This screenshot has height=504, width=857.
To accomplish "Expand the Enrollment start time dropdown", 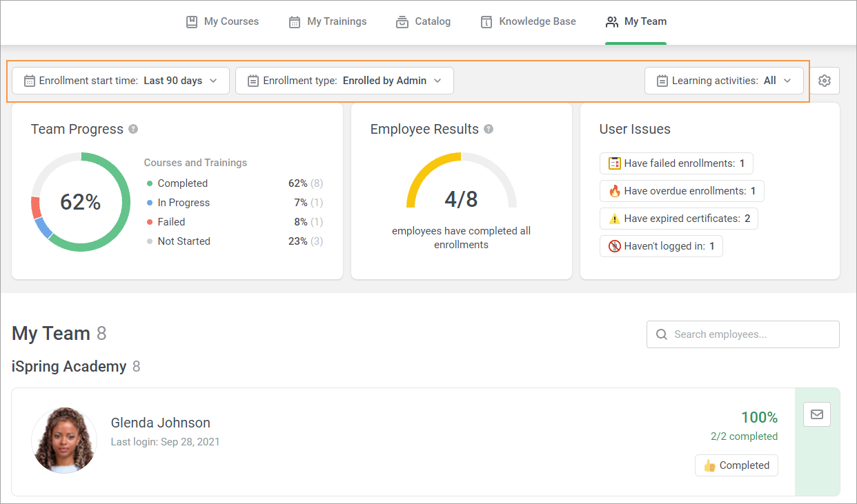I will point(121,81).
